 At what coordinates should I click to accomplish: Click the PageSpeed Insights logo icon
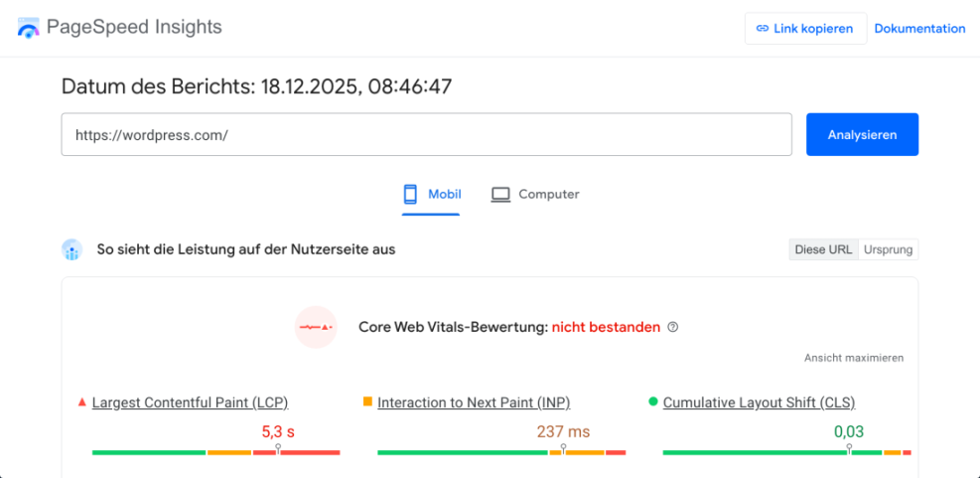point(29,28)
